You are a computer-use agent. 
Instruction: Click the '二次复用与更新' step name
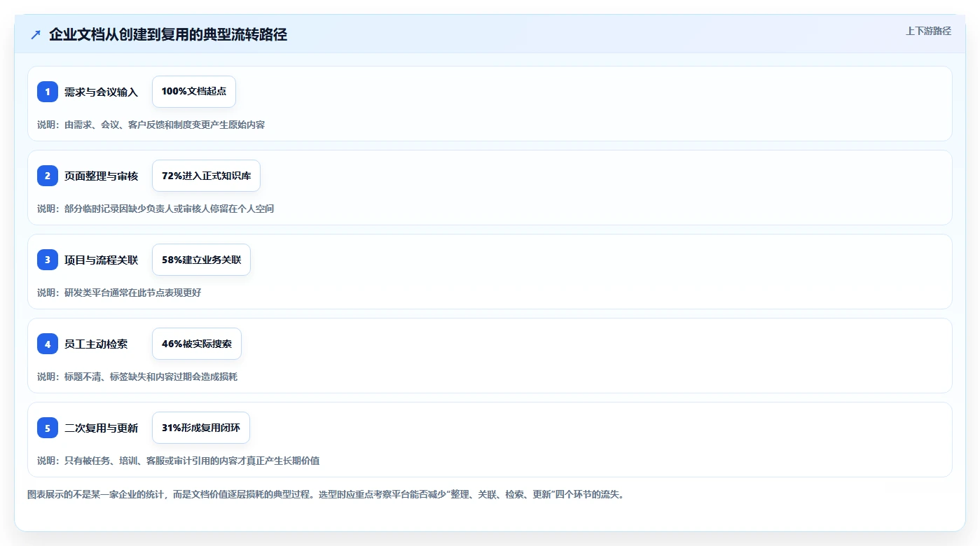point(101,428)
